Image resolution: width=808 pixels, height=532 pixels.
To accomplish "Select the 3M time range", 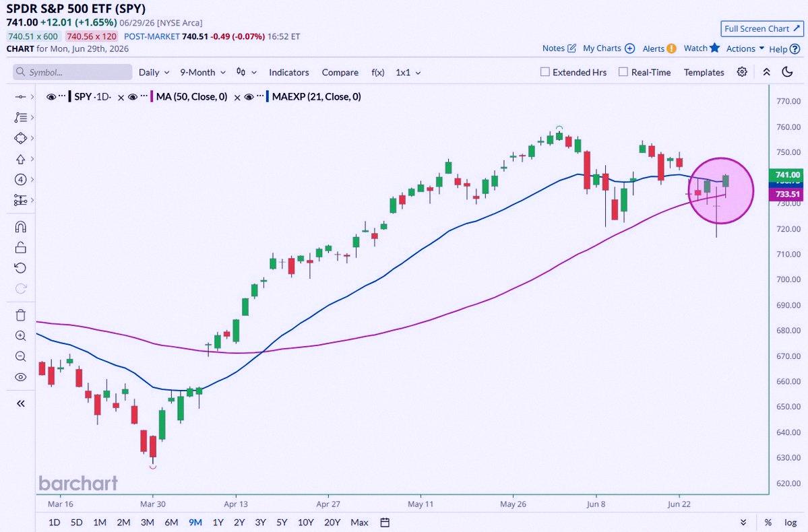I will (148, 522).
